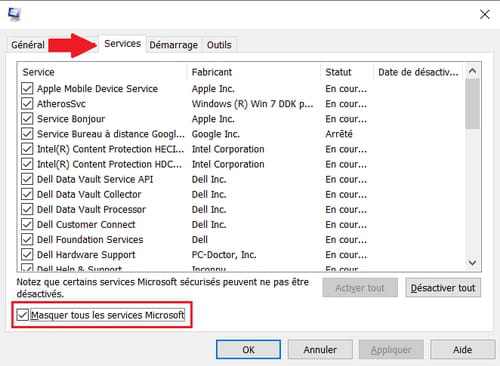Uncheck Dell Data Vault Collector checkbox
This screenshot has width=500, height=366.
tap(27, 194)
